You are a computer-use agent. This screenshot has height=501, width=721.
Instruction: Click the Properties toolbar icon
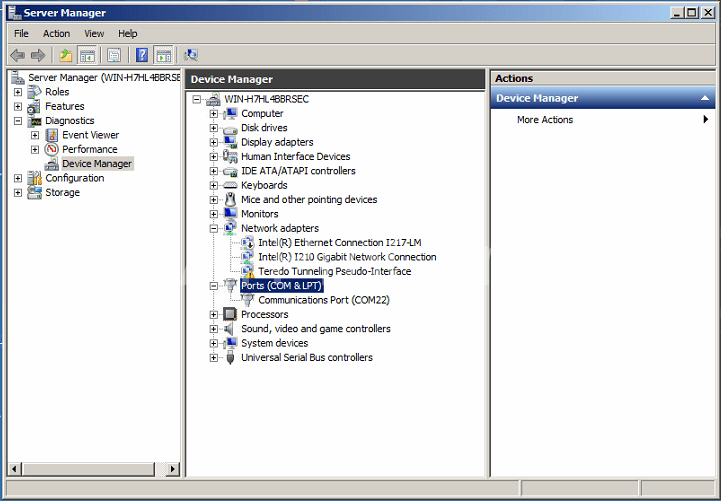pyautogui.click(x=114, y=55)
